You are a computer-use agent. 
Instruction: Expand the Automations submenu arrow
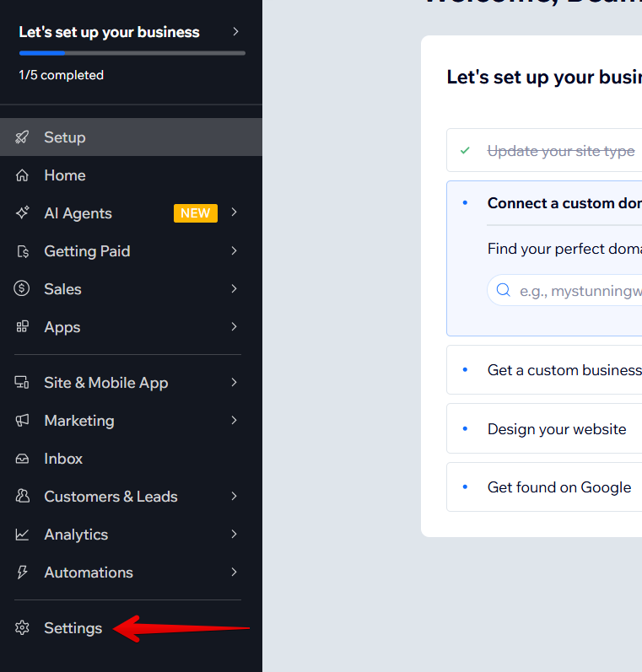tap(235, 573)
